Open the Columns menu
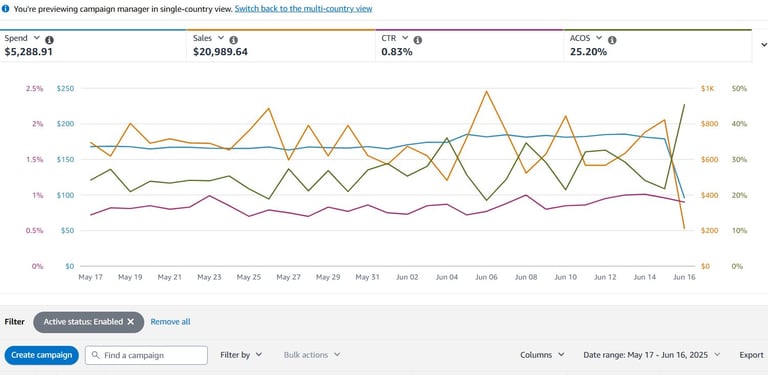 542,355
